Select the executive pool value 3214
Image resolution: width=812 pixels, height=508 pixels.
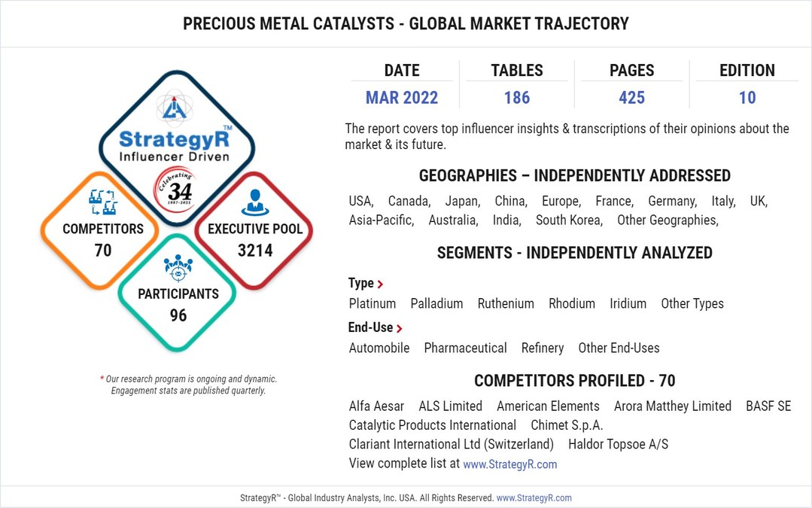point(255,251)
